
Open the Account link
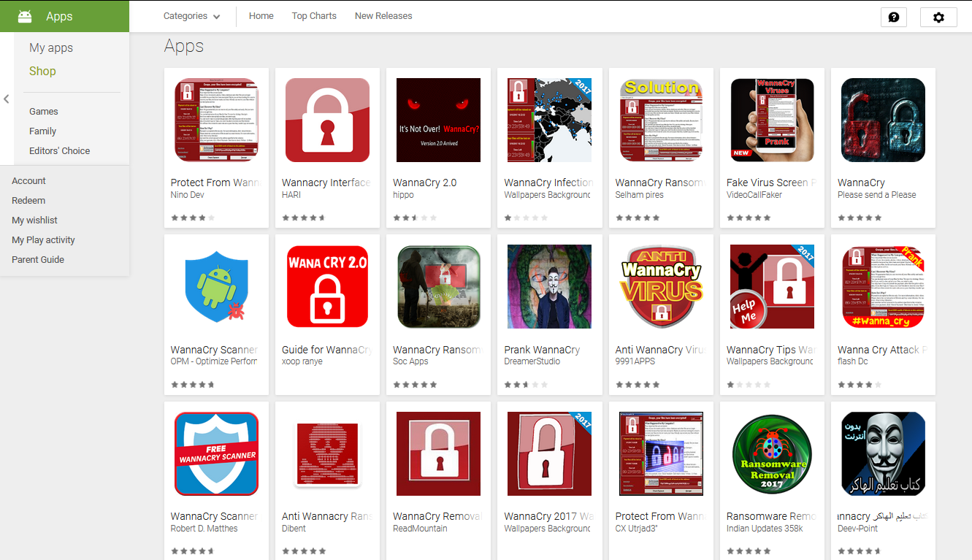(x=28, y=181)
